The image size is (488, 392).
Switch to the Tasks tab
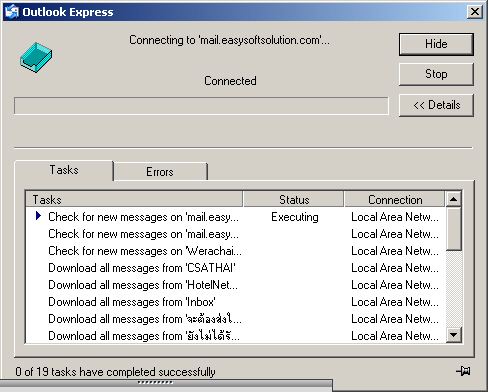click(x=64, y=170)
